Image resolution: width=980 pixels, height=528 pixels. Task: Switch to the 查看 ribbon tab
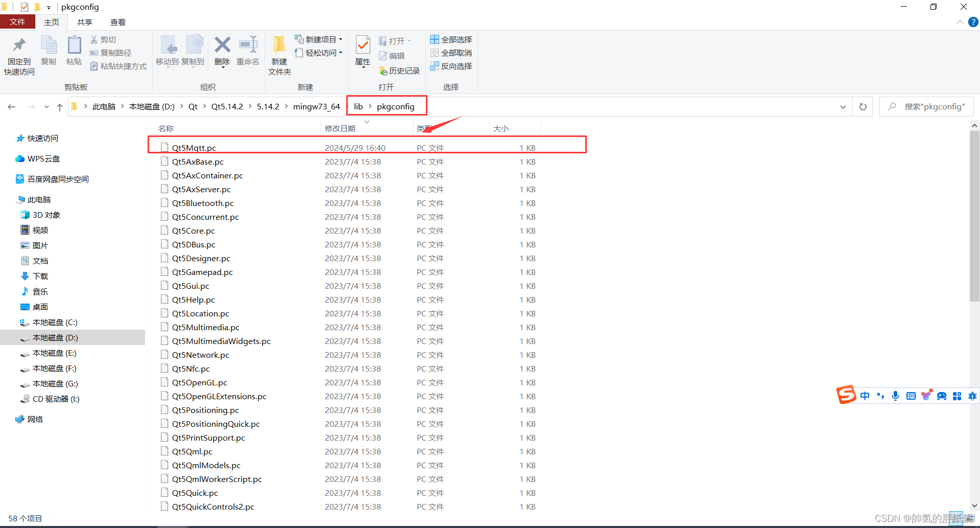pos(118,22)
